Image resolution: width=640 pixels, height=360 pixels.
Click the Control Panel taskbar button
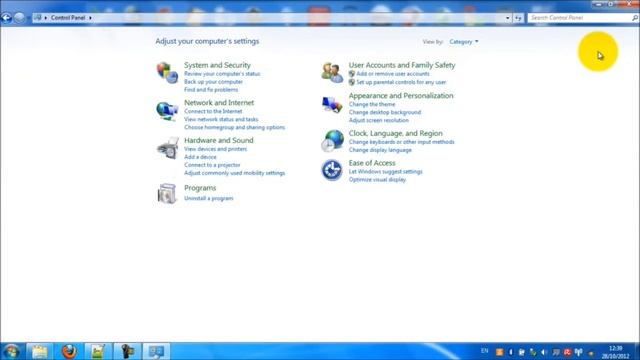click(156, 351)
